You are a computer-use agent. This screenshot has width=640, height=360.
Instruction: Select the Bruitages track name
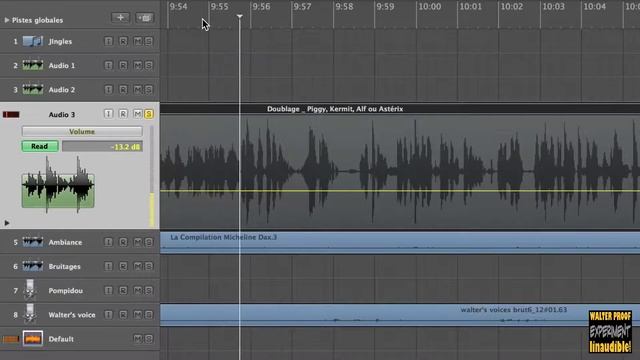[x=64, y=267]
